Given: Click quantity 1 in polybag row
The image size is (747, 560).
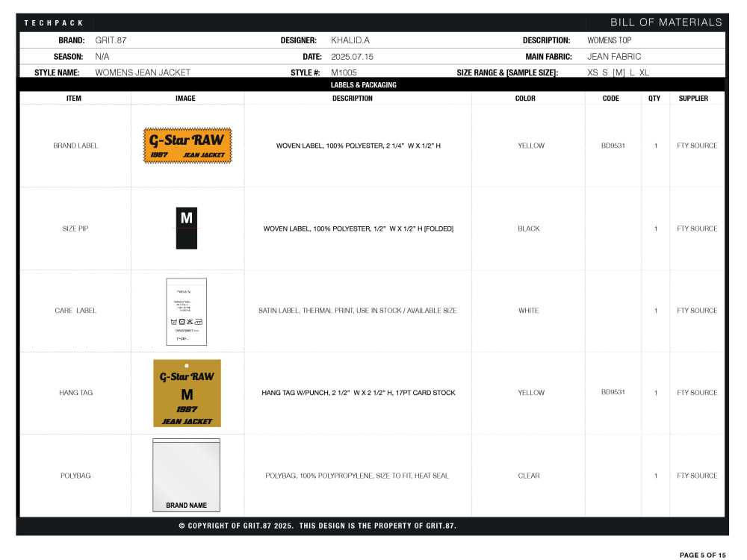Looking at the screenshot, I should (656, 476).
